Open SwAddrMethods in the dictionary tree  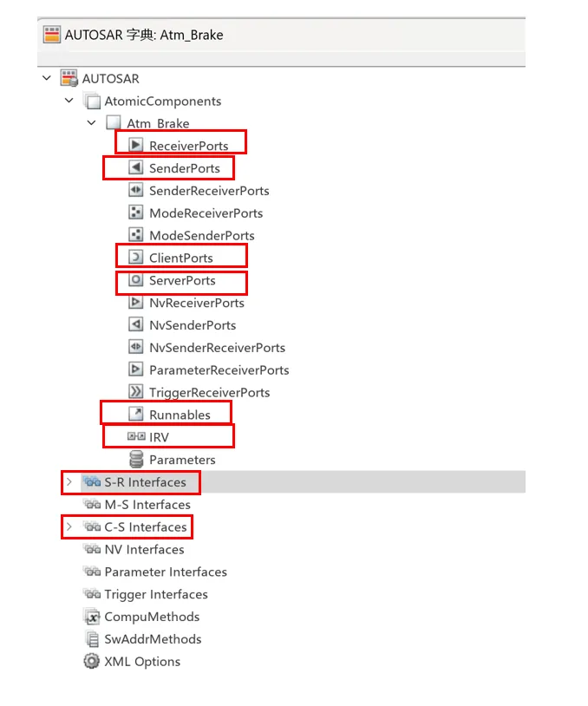pos(153,639)
